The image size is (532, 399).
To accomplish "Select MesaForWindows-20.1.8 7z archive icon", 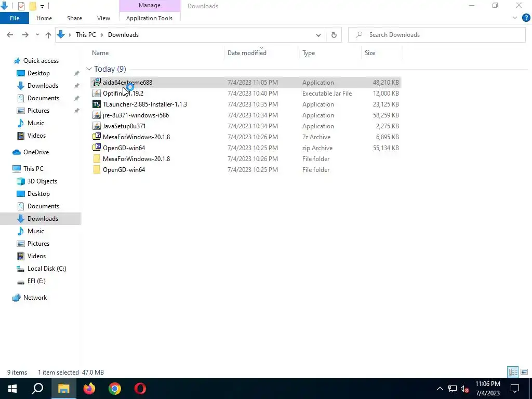I will click(x=97, y=137).
